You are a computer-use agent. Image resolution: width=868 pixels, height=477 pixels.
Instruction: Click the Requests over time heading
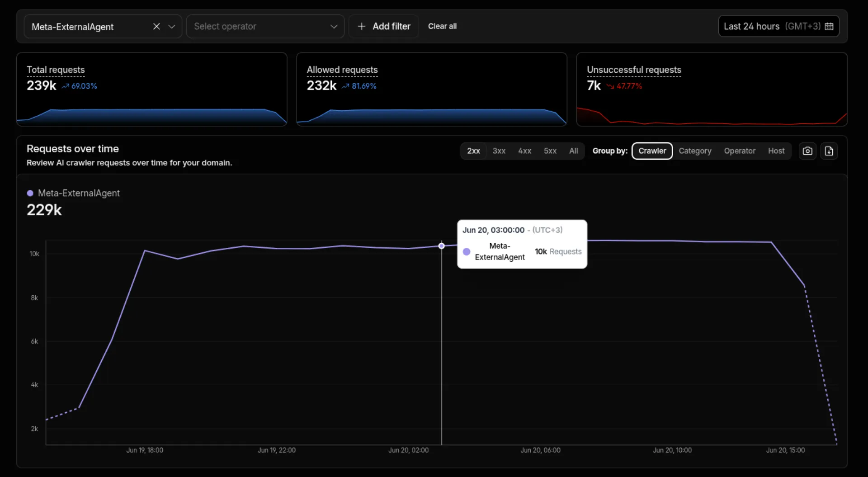pyautogui.click(x=73, y=149)
